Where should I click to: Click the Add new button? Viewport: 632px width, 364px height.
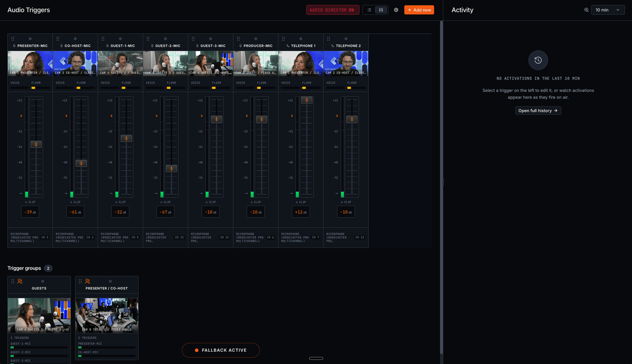(x=419, y=10)
